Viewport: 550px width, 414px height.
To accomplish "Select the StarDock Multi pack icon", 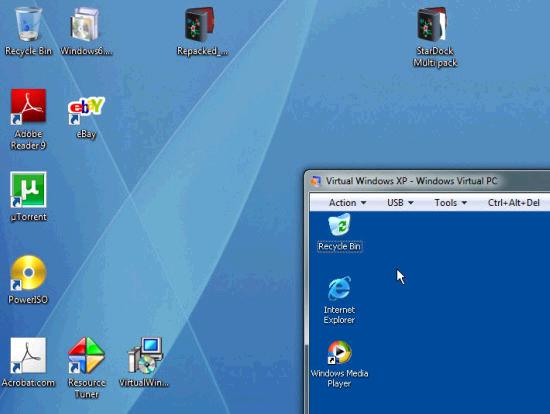I will point(432,25).
